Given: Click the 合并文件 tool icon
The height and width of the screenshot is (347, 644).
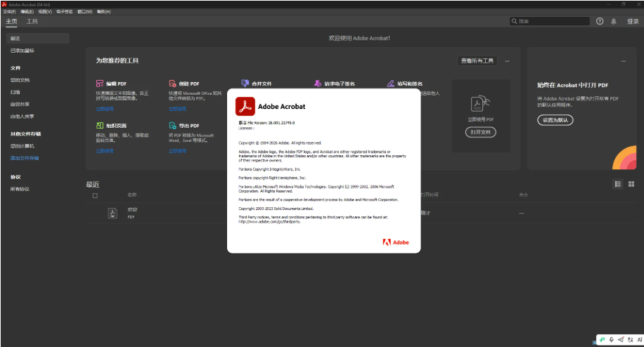Looking at the screenshot, I should point(245,84).
